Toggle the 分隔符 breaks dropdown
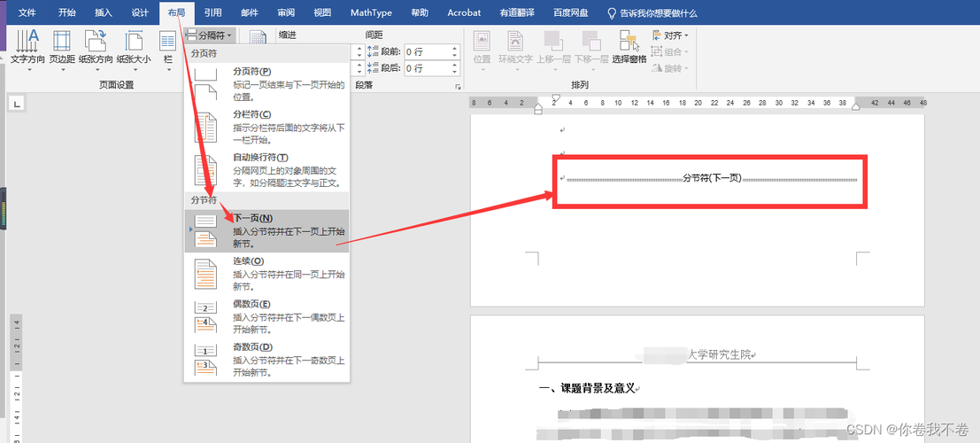980x443 pixels. tap(211, 35)
